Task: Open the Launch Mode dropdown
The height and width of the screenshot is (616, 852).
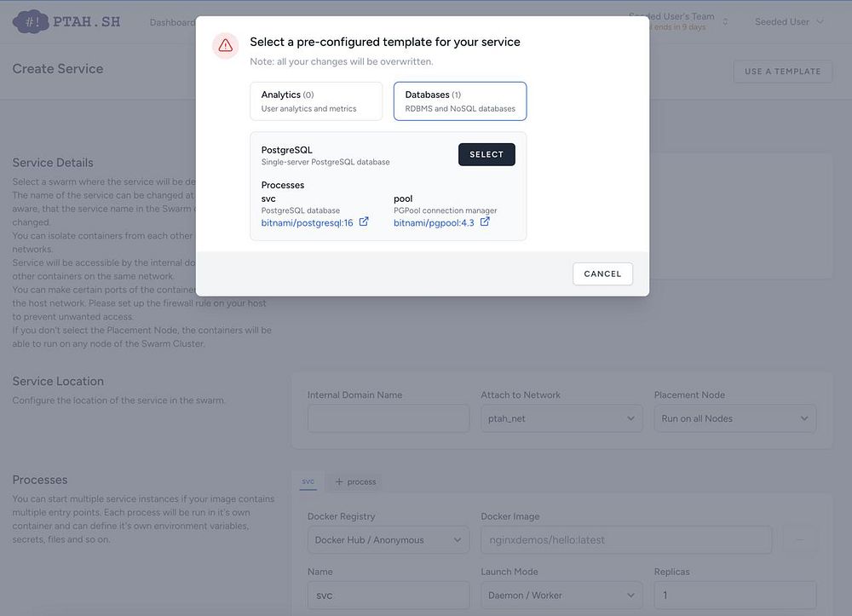Action: 561,595
